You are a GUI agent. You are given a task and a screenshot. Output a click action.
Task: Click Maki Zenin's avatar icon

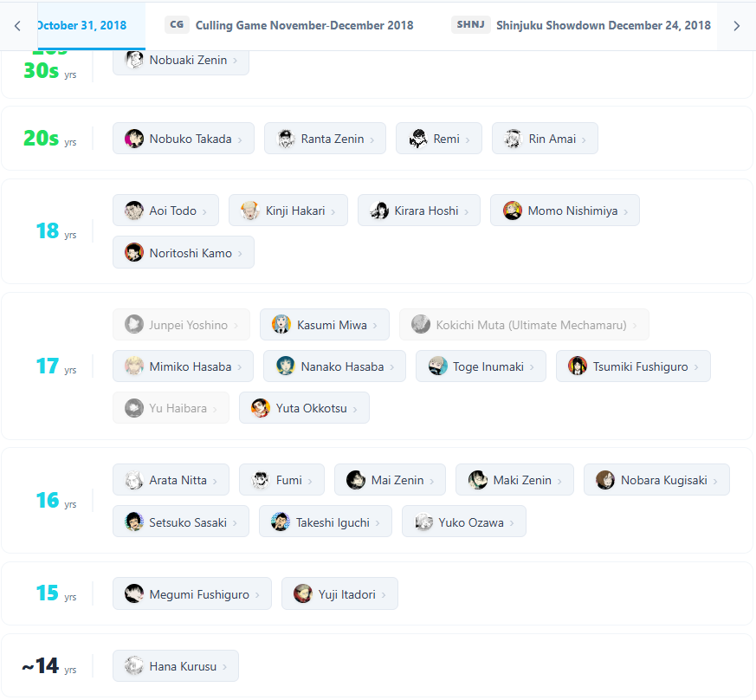click(478, 480)
